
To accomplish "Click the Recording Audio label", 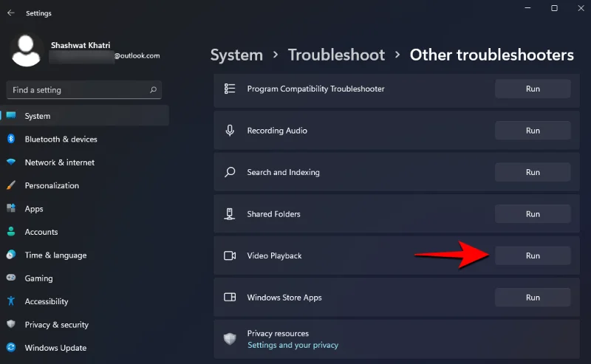I will 277,131.
